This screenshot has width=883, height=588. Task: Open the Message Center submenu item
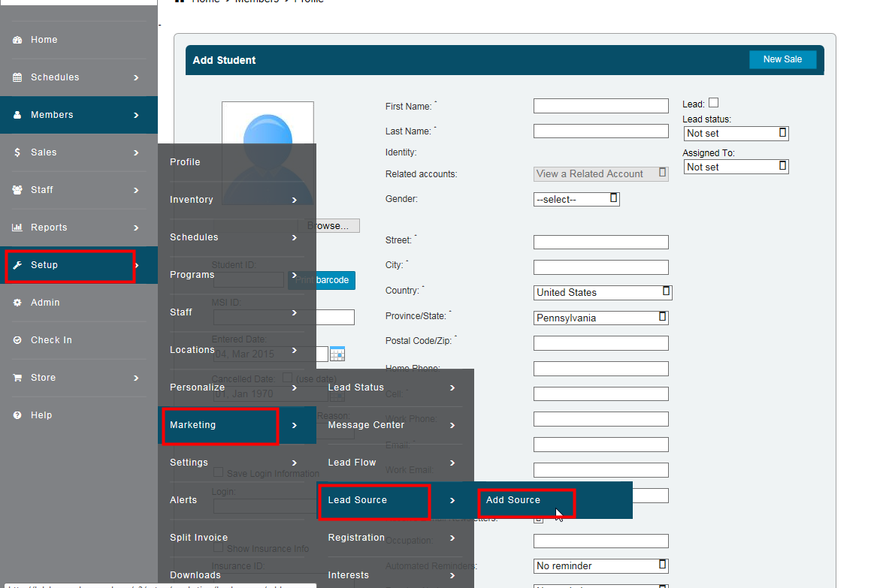coord(367,425)
